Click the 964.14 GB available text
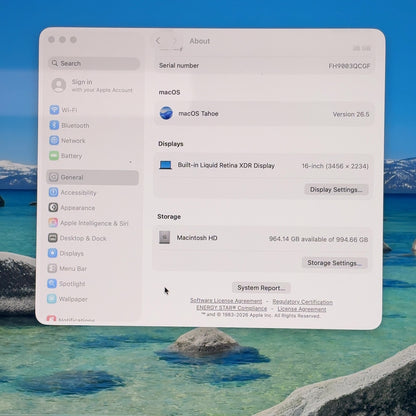The height and width of the screenshot is (416, 416). (x=319, y=239)
